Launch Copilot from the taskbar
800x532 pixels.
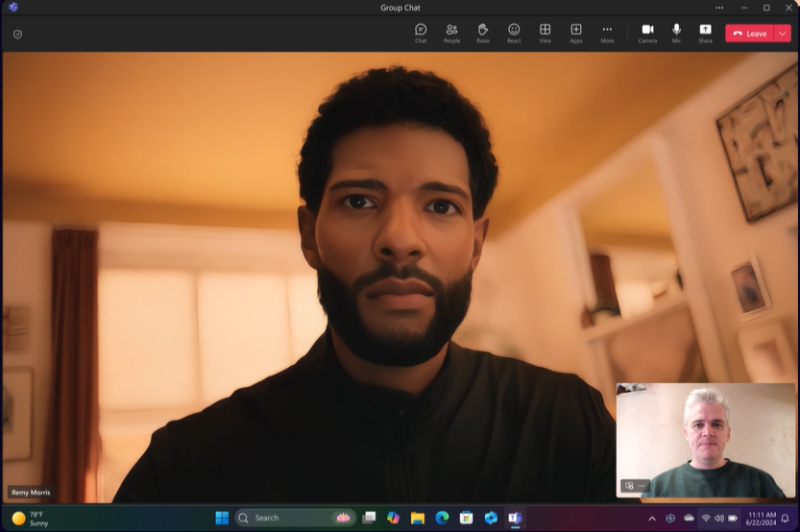[394, 519]
